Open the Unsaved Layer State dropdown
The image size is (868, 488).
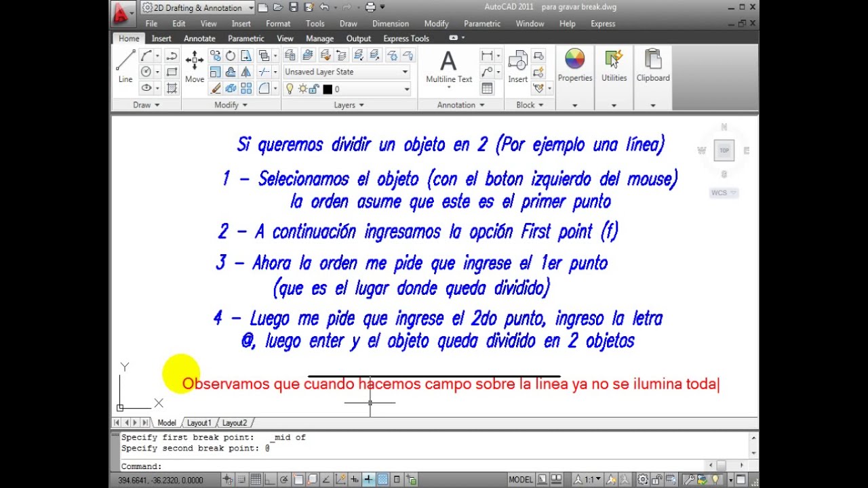point(347,72)
